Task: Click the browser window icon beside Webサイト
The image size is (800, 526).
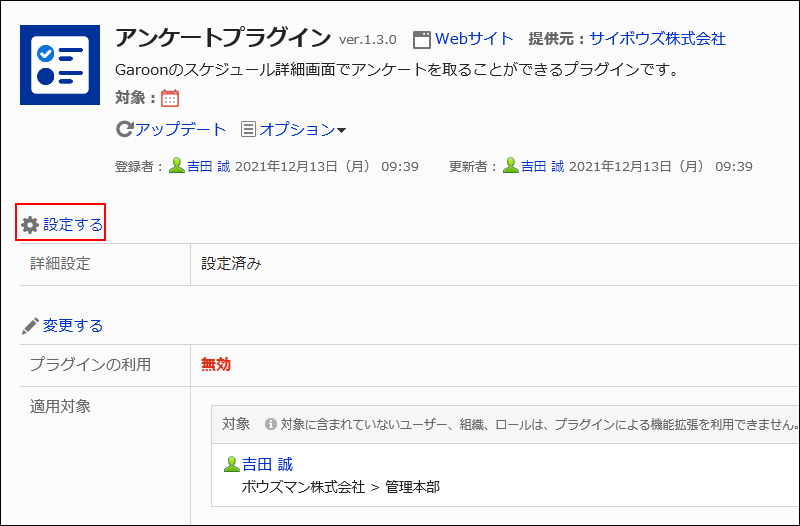Action: (x=421, y=40)
